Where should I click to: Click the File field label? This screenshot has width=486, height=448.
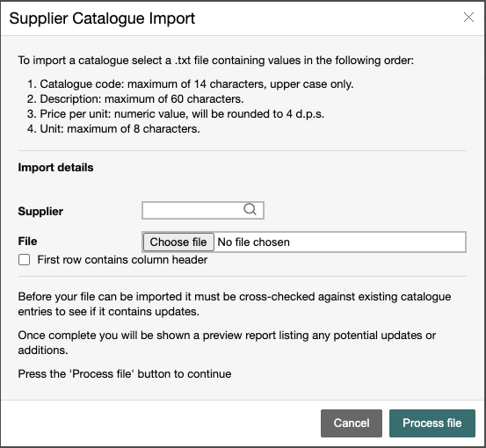27,241
